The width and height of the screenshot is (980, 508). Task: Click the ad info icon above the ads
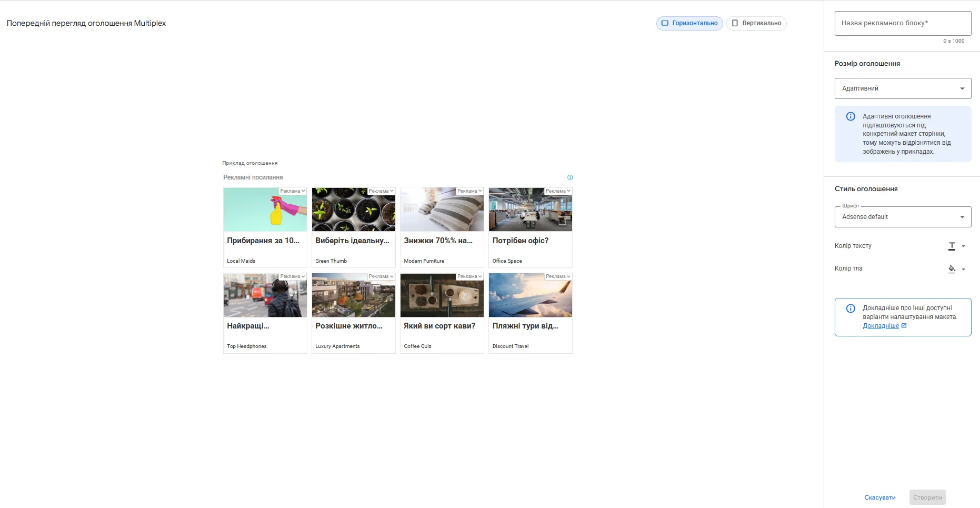pyautogui.click(x=570, y=177)
